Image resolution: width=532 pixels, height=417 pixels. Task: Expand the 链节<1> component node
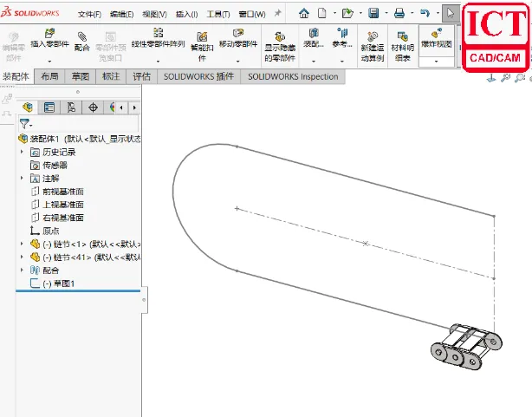click(x=22, y=244)
